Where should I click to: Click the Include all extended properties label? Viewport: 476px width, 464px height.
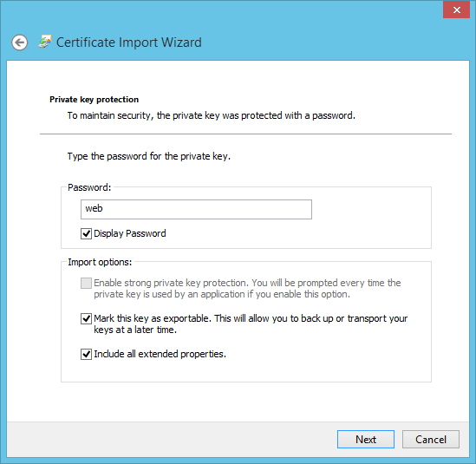pos(160,354)
